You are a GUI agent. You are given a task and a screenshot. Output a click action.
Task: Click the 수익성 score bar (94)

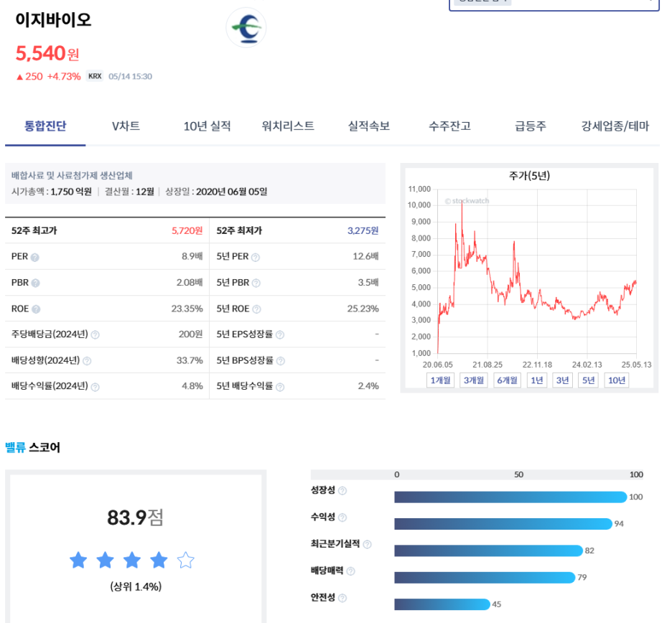[503, 524]
